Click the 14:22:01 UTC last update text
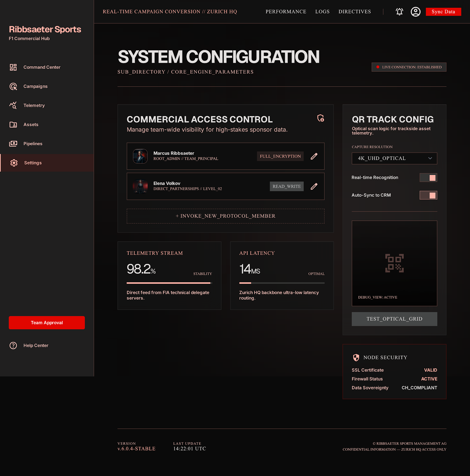The height and width of the screenshot is (476, 470). [190, 449]
